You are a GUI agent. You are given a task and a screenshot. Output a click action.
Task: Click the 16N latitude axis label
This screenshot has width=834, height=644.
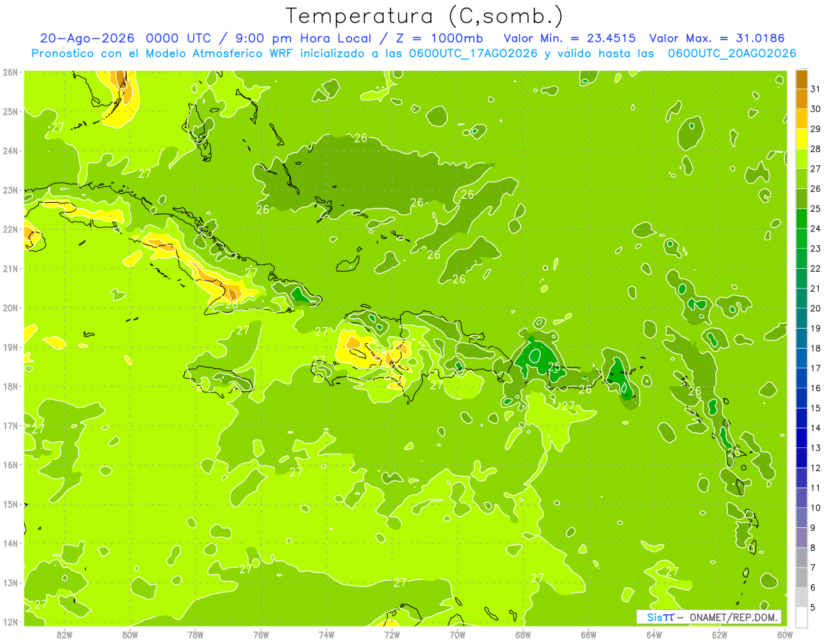point(10,465)
